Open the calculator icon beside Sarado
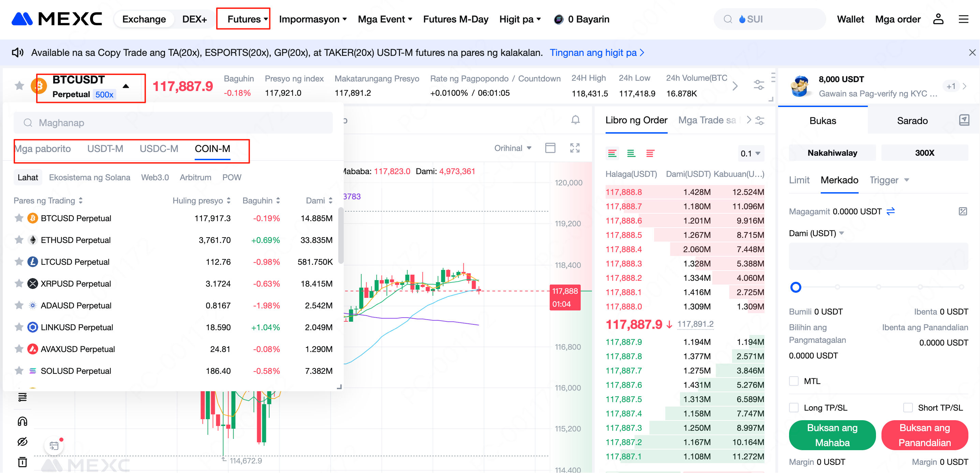The height and width of the screenshot is (473, 980). coord(964,120)
